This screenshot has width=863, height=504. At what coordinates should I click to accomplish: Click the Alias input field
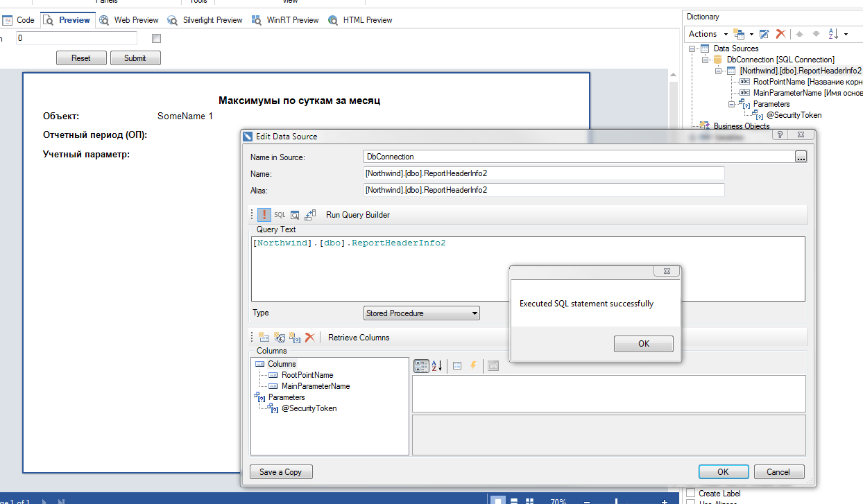pos(544,190)
